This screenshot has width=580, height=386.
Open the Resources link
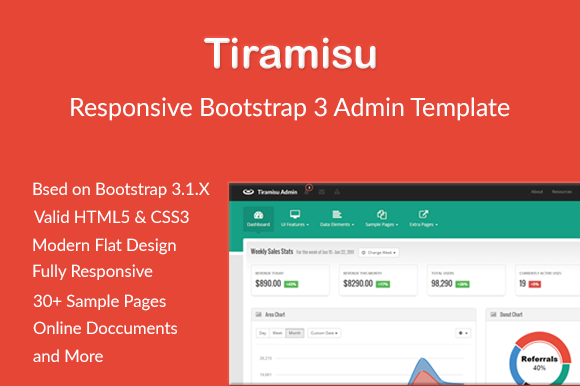[562, 192]
